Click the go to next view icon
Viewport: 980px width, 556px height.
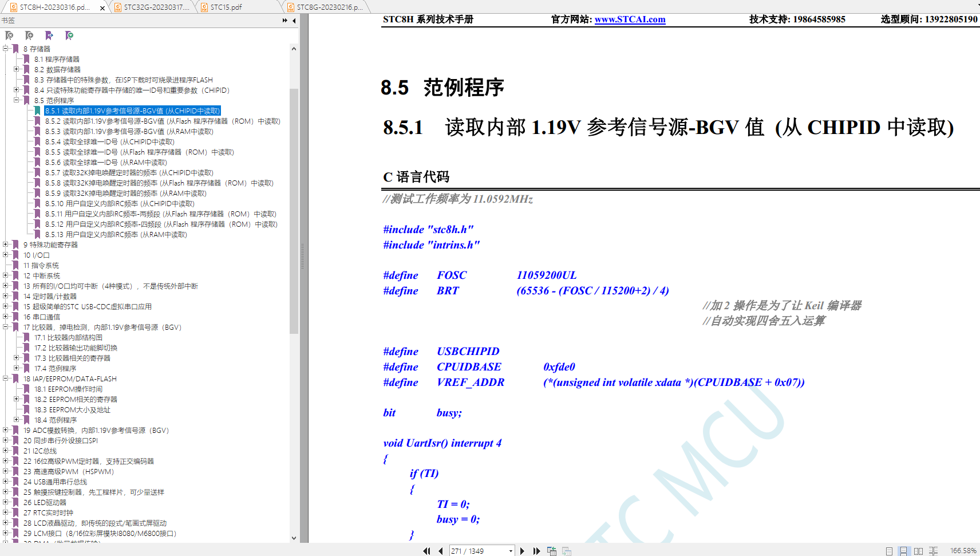point(567,551)
